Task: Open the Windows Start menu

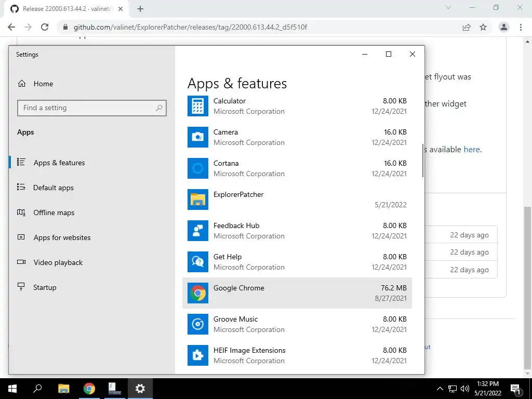Action: click(x=12, y=389)
